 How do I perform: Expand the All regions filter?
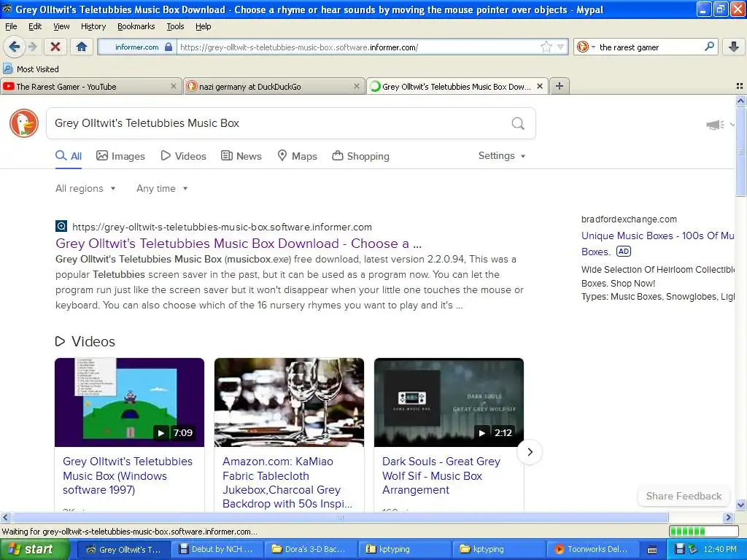click(x=85, y=189)
